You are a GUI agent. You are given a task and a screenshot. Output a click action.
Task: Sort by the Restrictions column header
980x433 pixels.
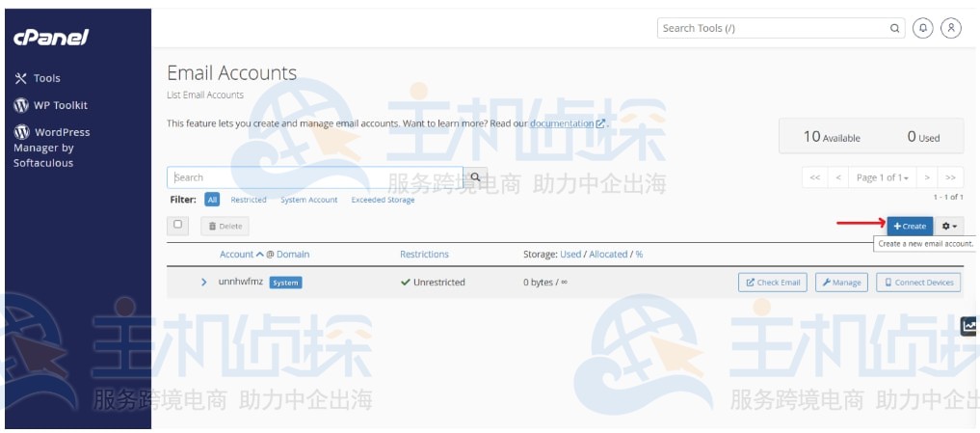[424, 254]
